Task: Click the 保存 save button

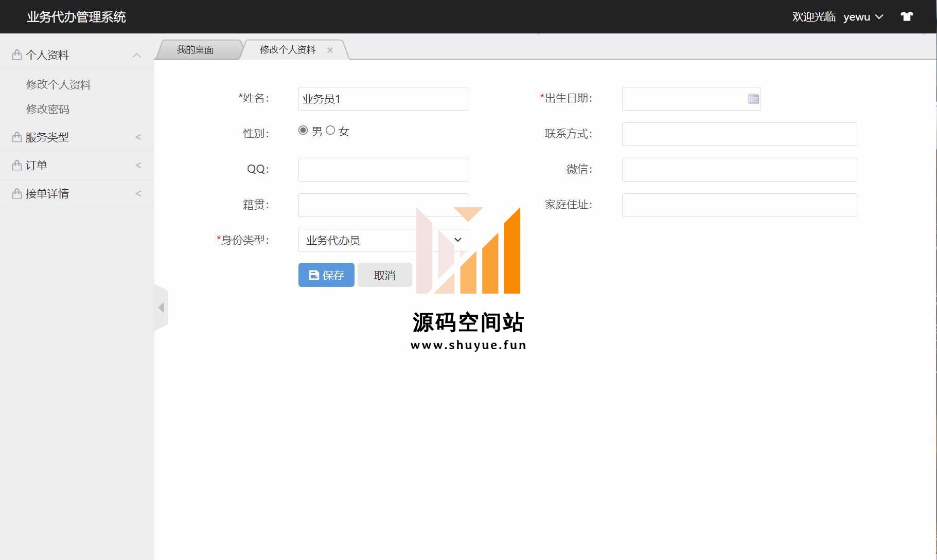Action: pyautogui.click(x=326, y=275)
